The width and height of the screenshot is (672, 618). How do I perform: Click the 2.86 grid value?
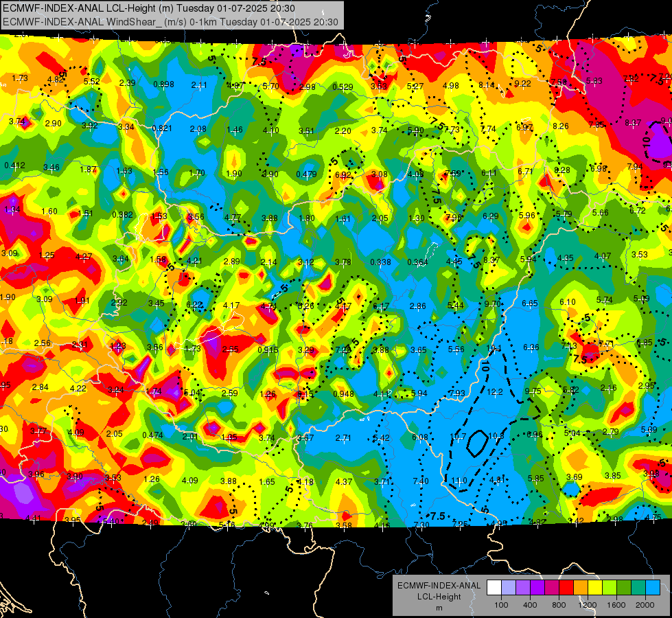tap(418, 306)
